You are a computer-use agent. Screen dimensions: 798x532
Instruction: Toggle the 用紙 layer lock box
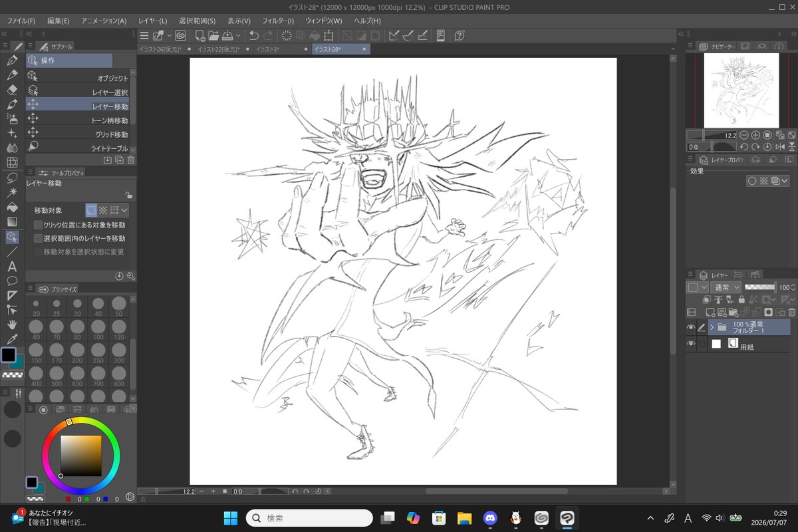[702, 344]
